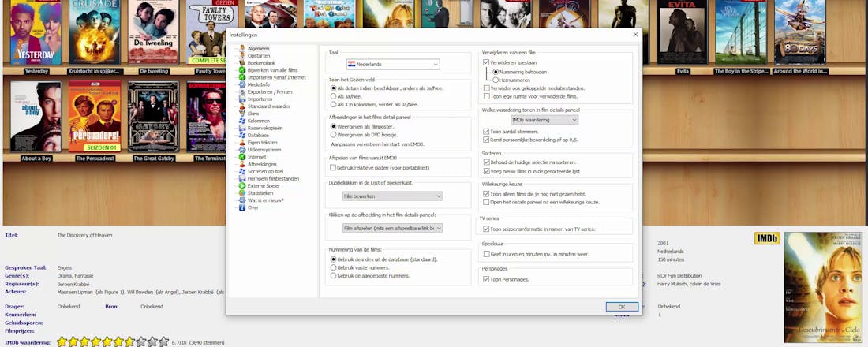The image size is (868, 347).
Task: Enable Verwijder ook gekoppelde mediabestanden
Action: [486, 88]
